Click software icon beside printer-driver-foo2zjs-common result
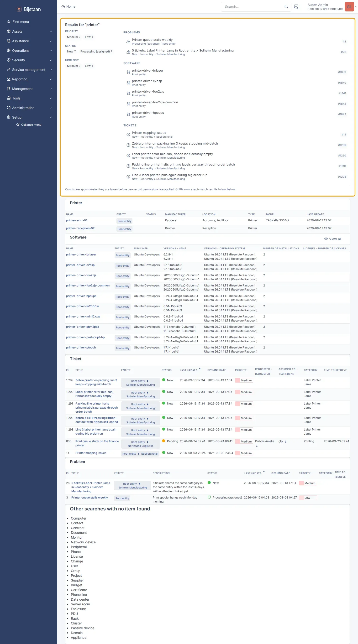 pyautogui.click(x=128, y=104)
